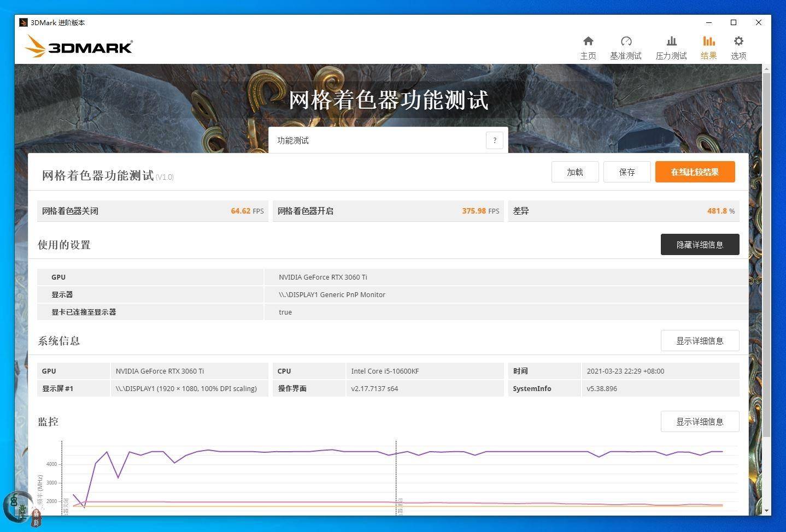The image size is (786, 532).
Task: Click the 2021-03-23 22:29 +08:00 time value
Action: tap(625, 371)
